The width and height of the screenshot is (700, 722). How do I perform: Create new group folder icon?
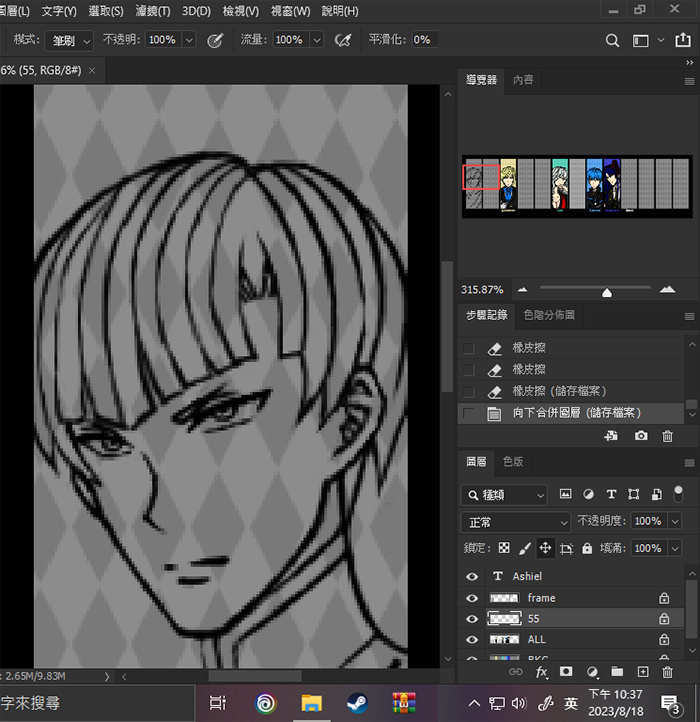pyautogui.click(x=617, y=671)
